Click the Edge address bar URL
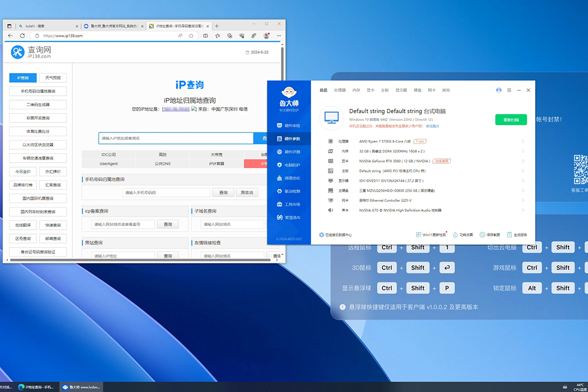 pos(63,35)
